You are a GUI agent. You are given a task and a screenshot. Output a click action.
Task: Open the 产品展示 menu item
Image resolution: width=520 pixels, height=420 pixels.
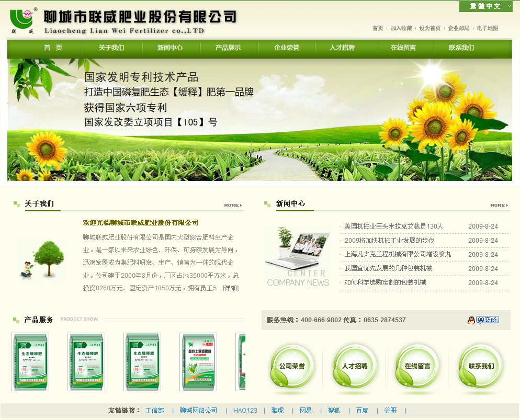(227, 48)
